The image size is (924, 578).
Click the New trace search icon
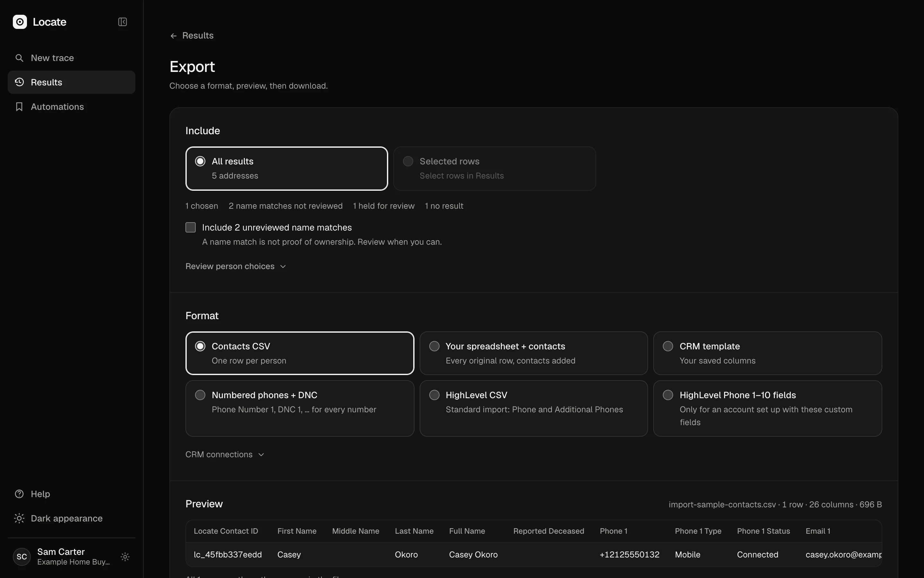[x=19, y=58]
